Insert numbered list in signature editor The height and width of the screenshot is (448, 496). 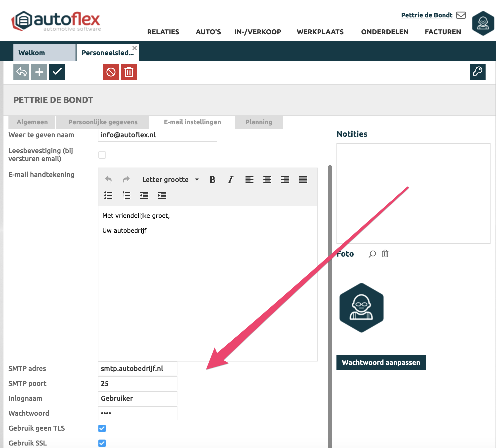[126, 195]
